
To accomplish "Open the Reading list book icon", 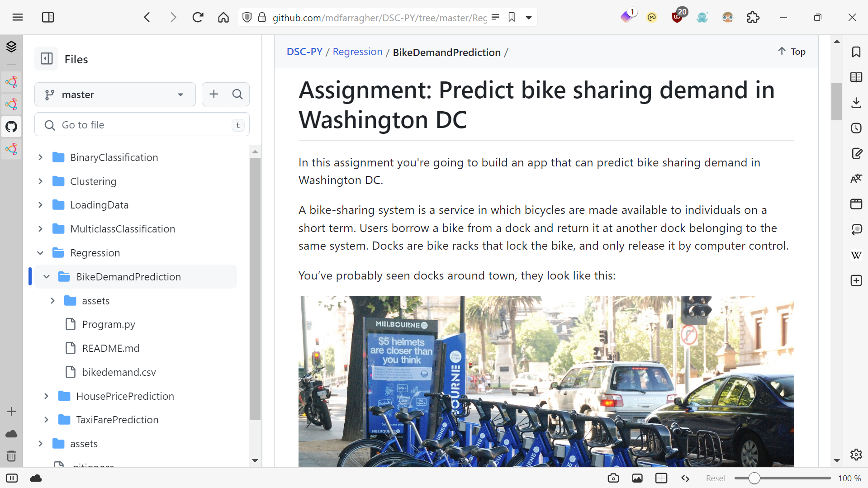I will 856,77.
